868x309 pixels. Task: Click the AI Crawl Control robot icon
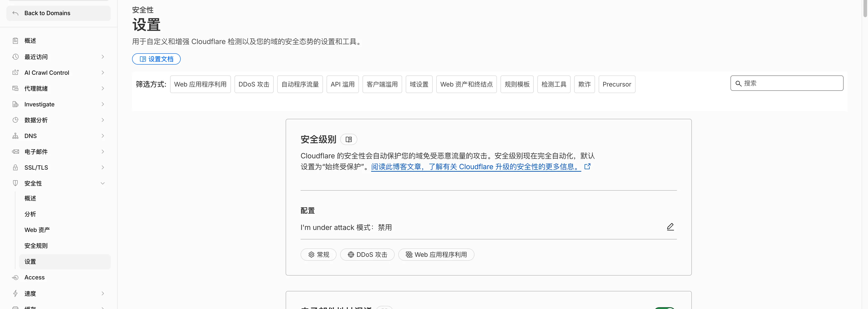pyautogui.click(x=15, y=72)
